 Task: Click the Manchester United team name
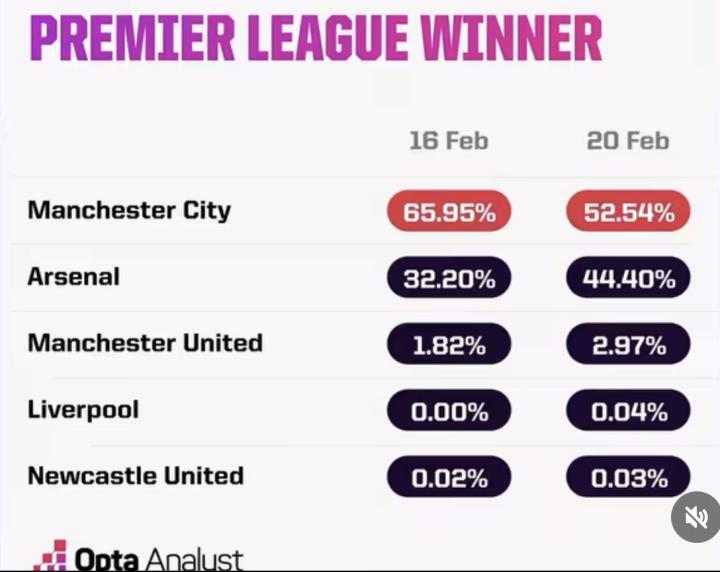click(145, 343)
